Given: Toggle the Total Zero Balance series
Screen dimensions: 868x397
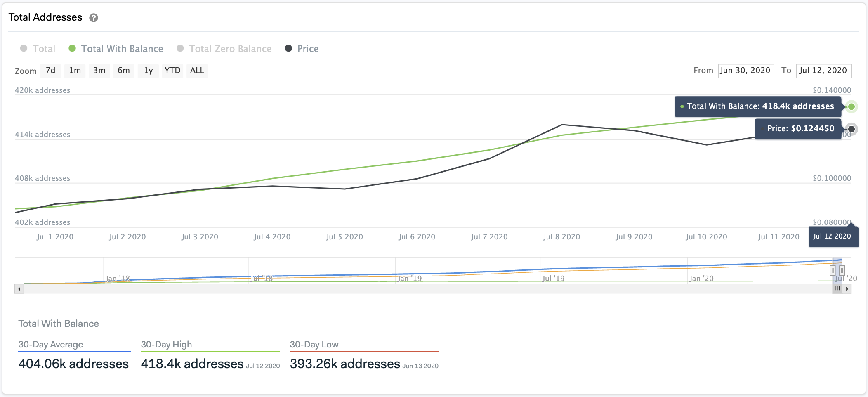Looking at the screenshot, I should coord(224,49).
